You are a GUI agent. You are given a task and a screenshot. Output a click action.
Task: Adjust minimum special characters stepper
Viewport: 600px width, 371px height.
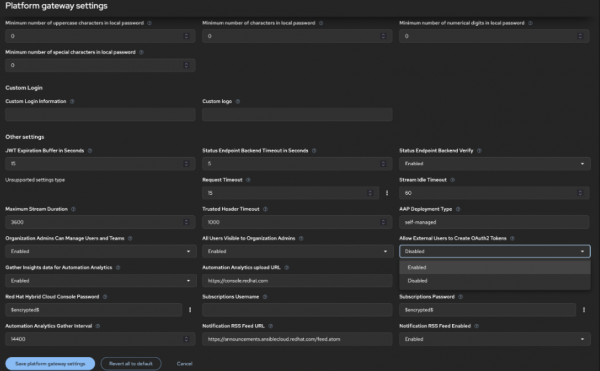(186, 65)
